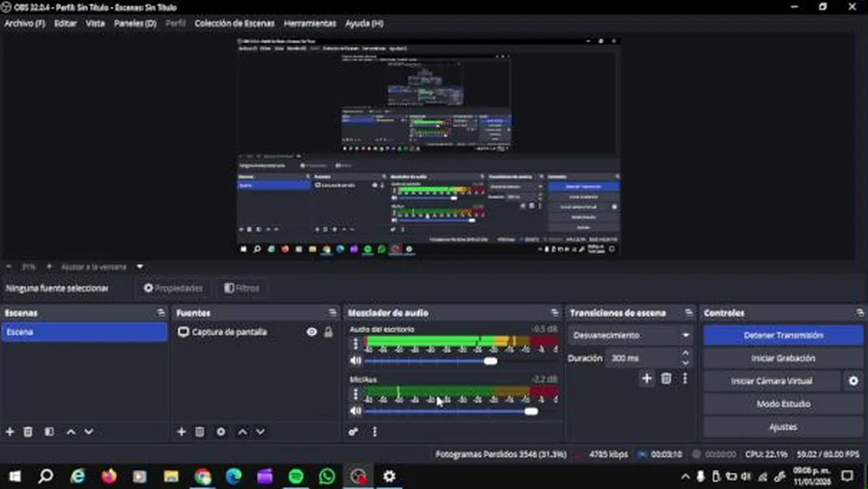Open Desvanecimiento transition dropdown
Image resolution: width=868 pixels, height=489 pixels.
point(630,336)
